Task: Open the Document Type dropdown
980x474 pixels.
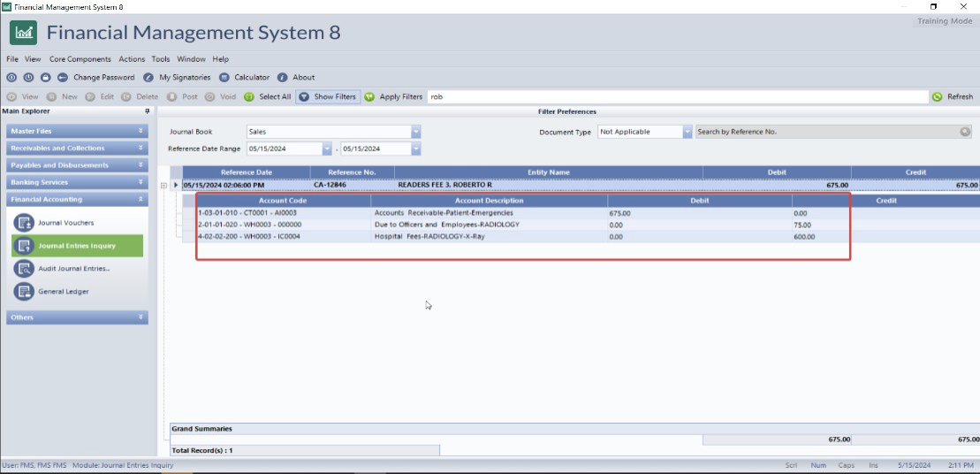Action: (687, 132)
